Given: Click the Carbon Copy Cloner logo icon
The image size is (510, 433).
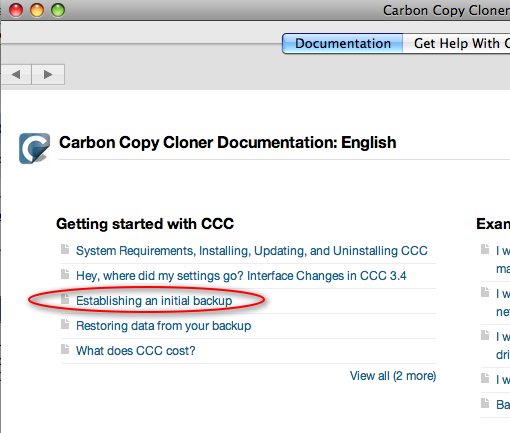Looking at the screenshot, I should pos(34,148).
